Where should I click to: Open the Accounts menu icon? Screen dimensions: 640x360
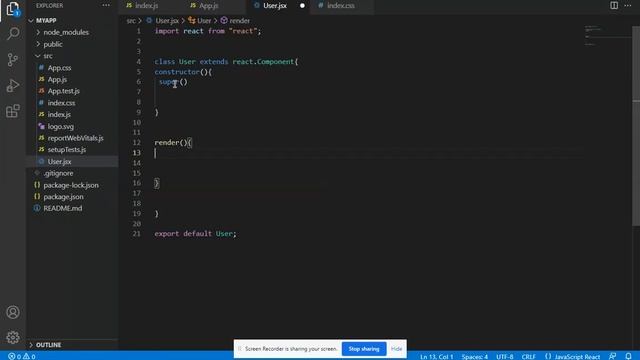pyautogui.click(x=13, y=312)
